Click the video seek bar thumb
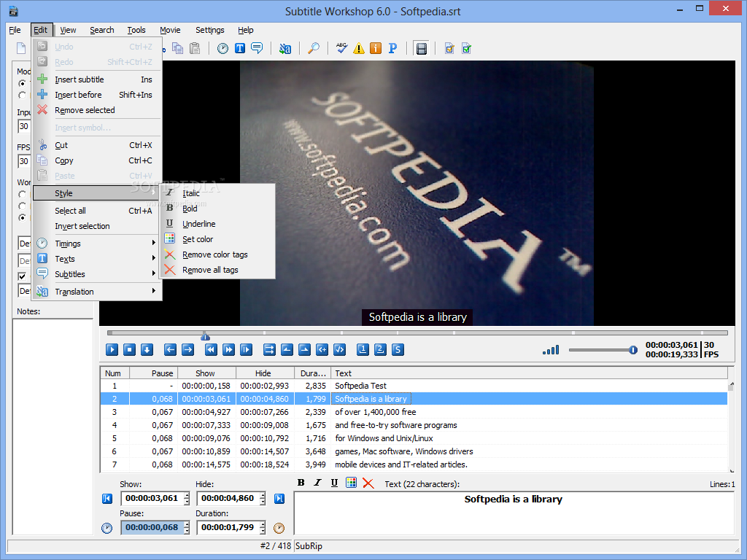 [x=205, y=336]
